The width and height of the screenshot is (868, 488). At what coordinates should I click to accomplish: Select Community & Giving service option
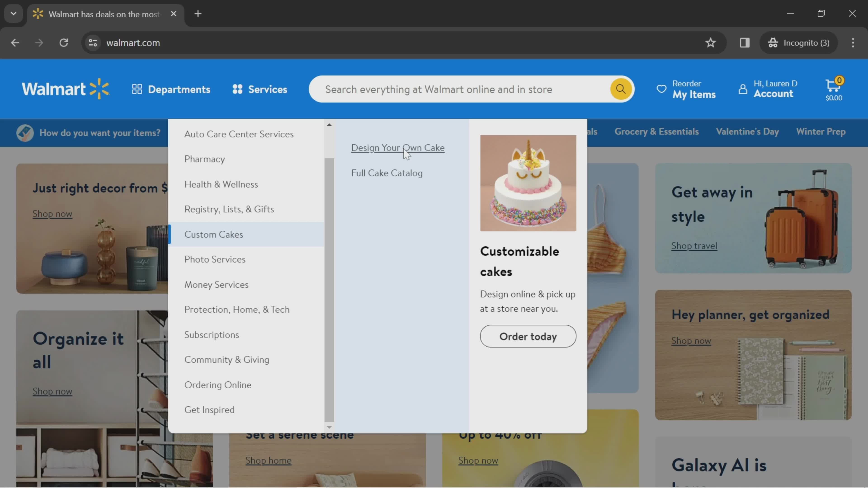226,359
